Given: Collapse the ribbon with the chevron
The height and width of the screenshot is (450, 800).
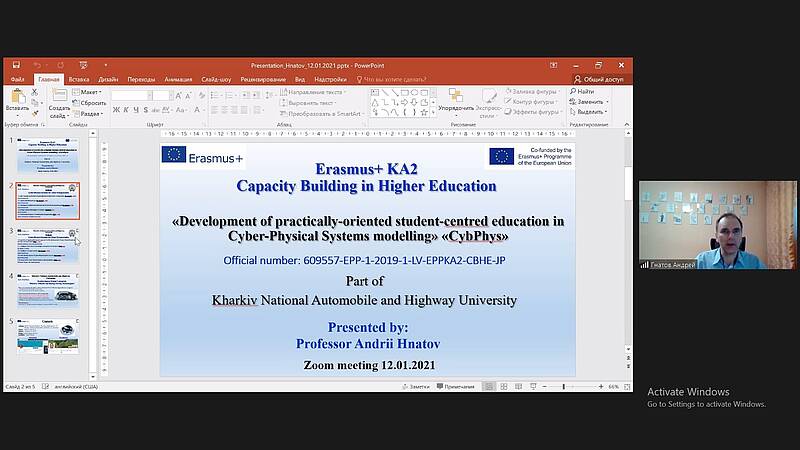Looking at the screenshot, I should tap(627, 124).
